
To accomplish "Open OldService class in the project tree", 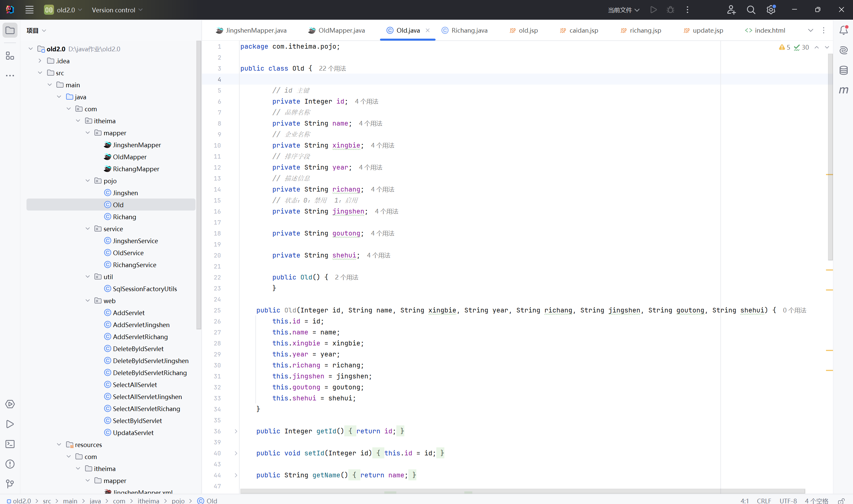I will (128, 253).
